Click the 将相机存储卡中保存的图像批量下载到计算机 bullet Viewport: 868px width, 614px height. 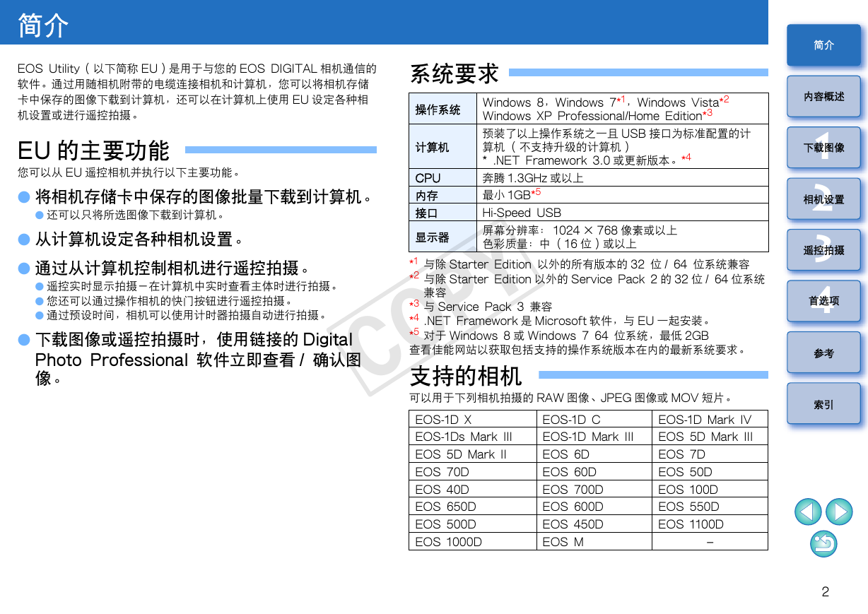tap(197, 196)
